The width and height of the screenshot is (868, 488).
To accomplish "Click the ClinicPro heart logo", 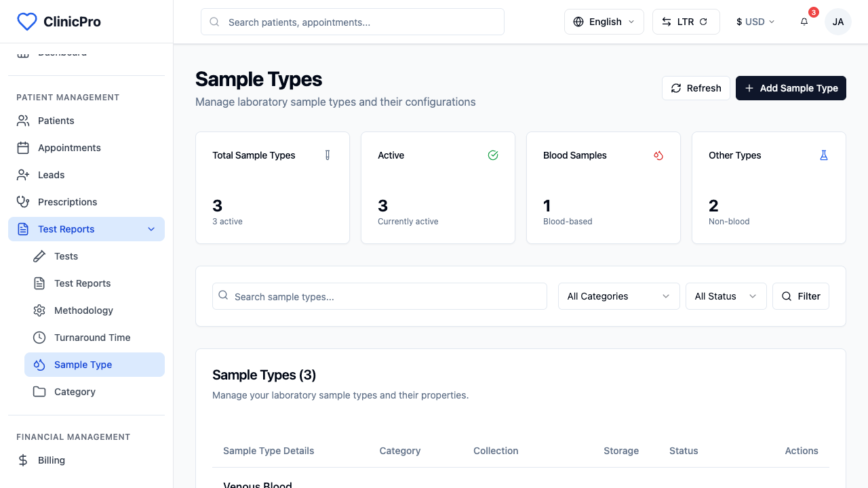I will [26, 22].
